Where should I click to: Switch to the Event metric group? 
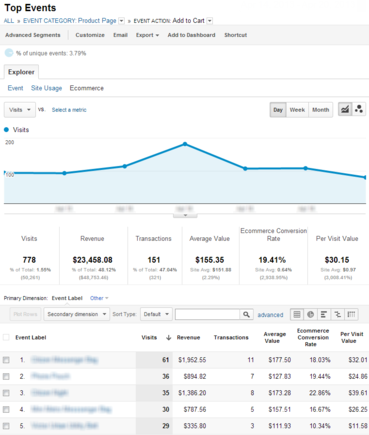15,88
